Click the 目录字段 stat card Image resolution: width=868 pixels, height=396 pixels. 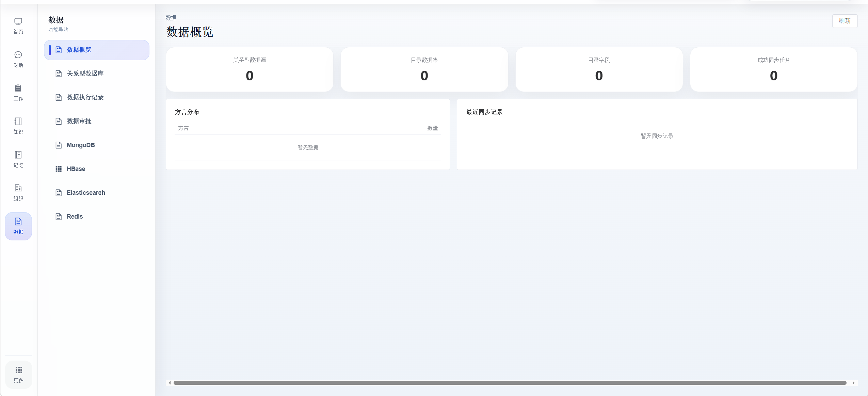point(599,69)
